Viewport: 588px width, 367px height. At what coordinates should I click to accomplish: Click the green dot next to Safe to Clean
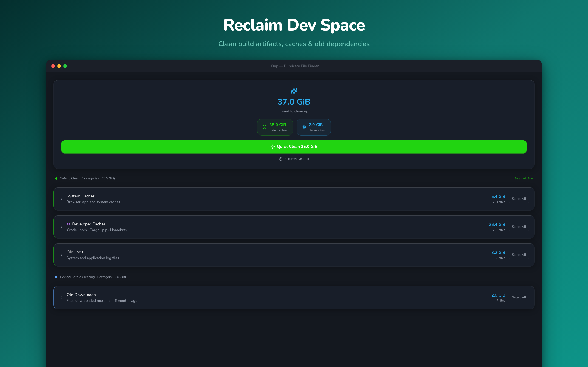(56, 178)
